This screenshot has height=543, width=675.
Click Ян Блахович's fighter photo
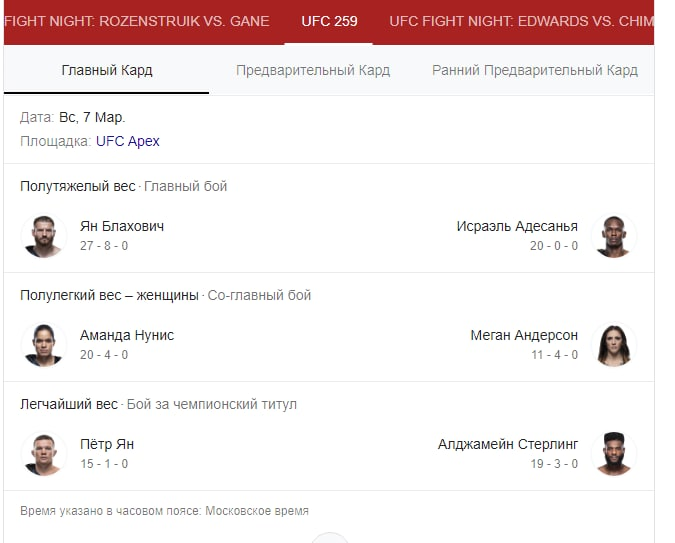(43, 236)
